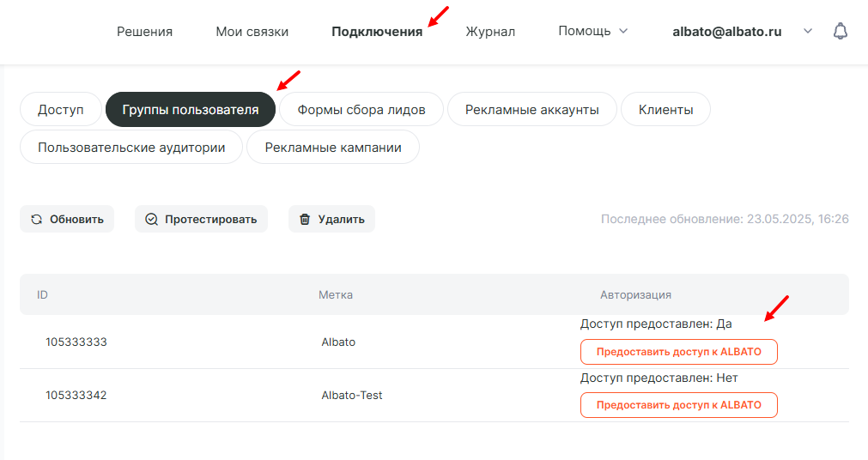Open the Клиенты tab

[665, 110]
